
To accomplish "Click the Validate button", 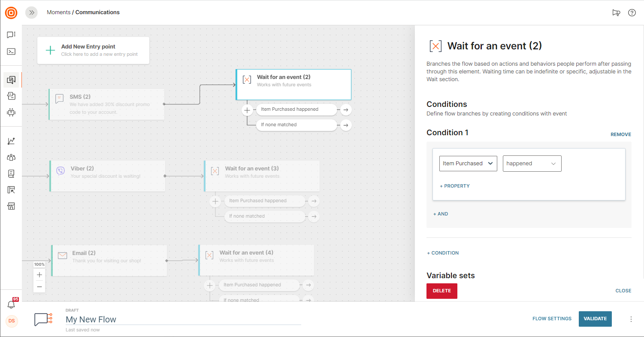I will (x=595, y=319).
